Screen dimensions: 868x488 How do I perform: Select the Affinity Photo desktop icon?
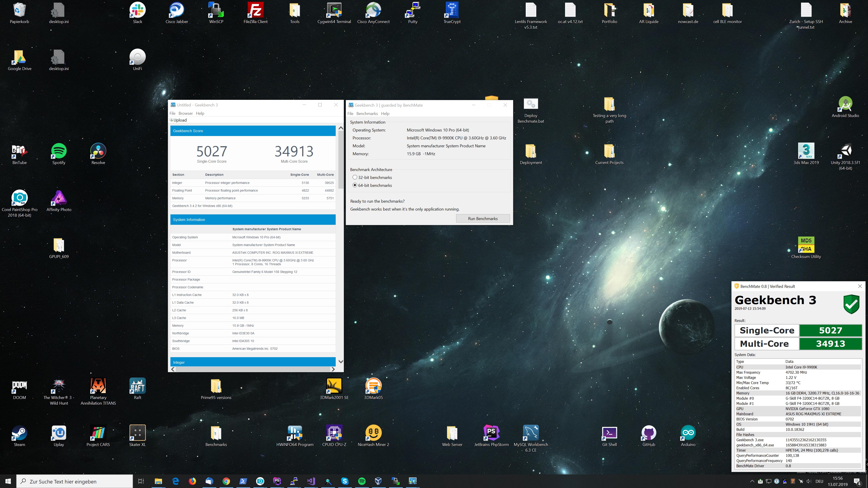59,201
